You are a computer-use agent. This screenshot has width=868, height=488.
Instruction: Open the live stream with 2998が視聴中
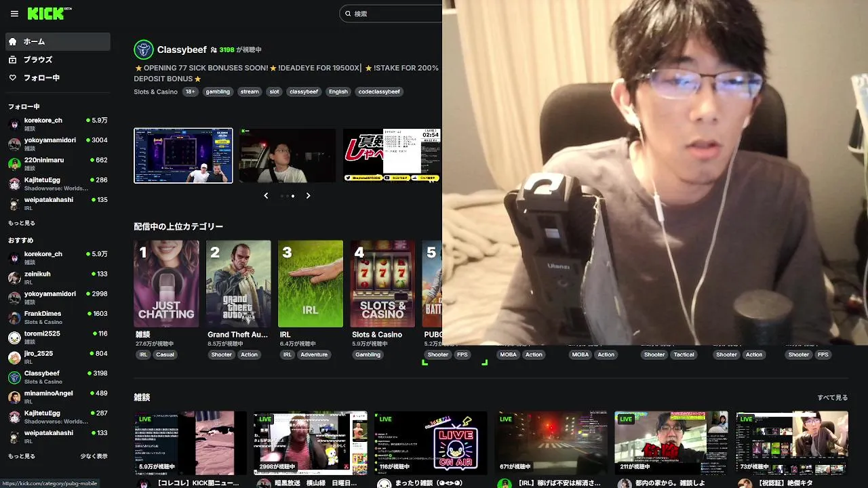pos(311,443)
